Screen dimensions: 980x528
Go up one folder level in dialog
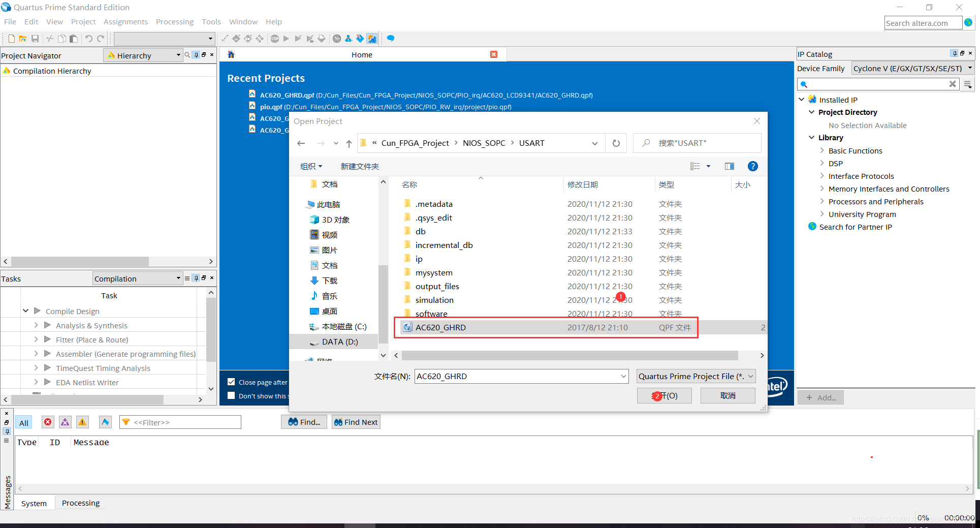point(349,143)
